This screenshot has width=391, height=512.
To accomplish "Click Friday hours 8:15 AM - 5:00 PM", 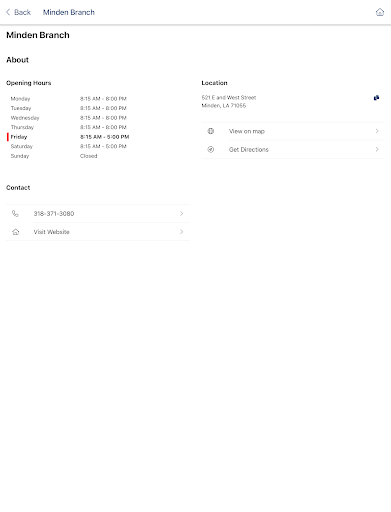I will pos(104,137).
